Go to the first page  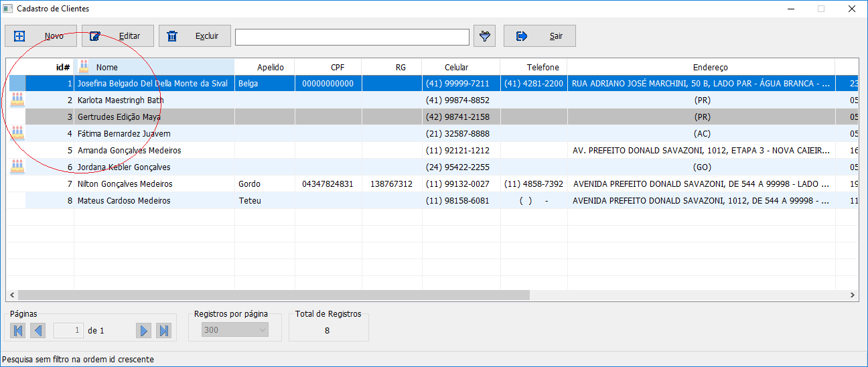(x=18, y=330)
